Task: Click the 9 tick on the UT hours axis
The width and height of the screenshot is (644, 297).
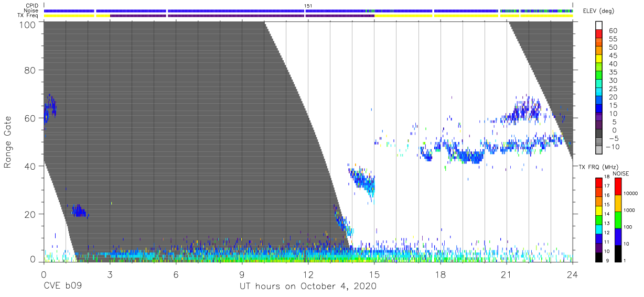Action: point(242,274)
